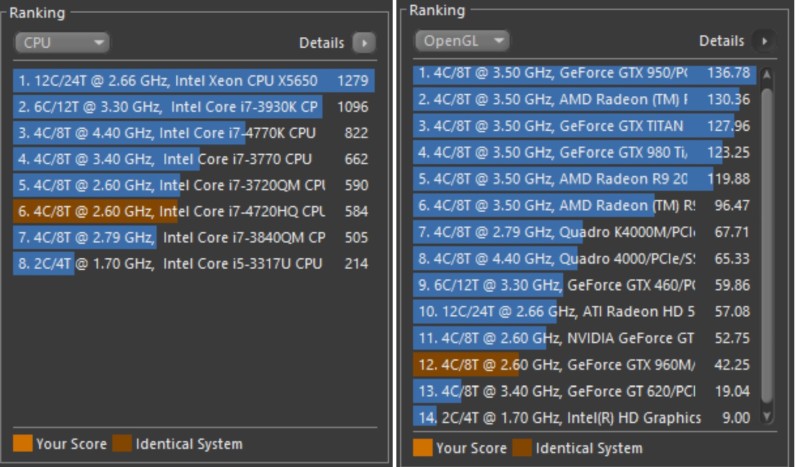The width and height of the screenshot is (800, 467).
Task: Click Details arrow in CPU ranking panel
Action: point(364,43)
